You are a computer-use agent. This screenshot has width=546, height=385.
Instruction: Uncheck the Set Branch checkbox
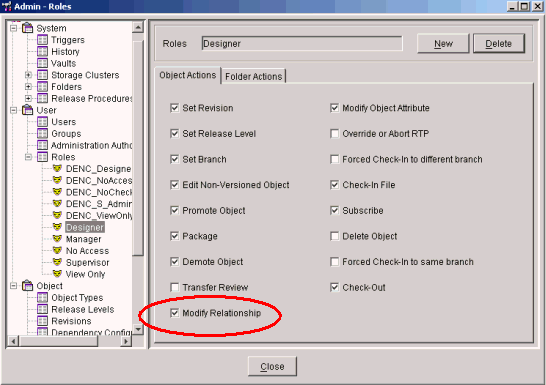174,159
